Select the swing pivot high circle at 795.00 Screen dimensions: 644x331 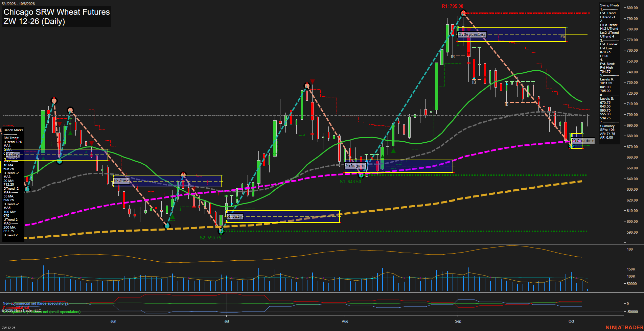click(x=463, y=13)
